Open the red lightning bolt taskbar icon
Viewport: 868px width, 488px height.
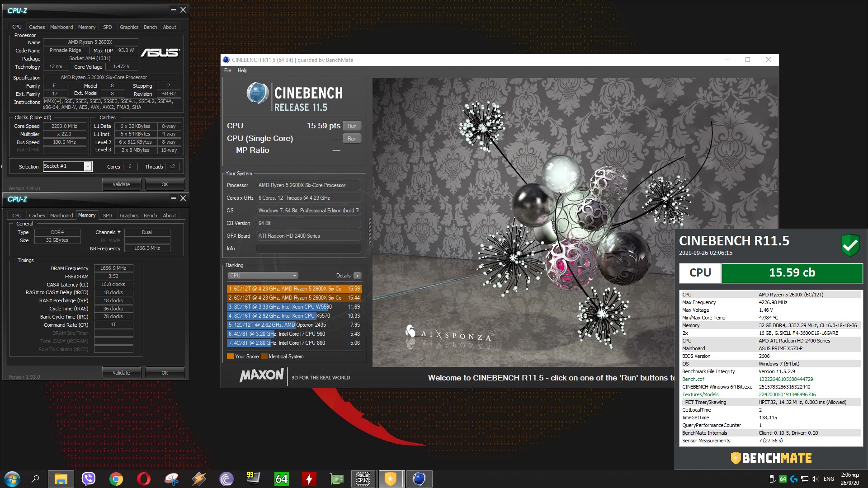point(309,479)
